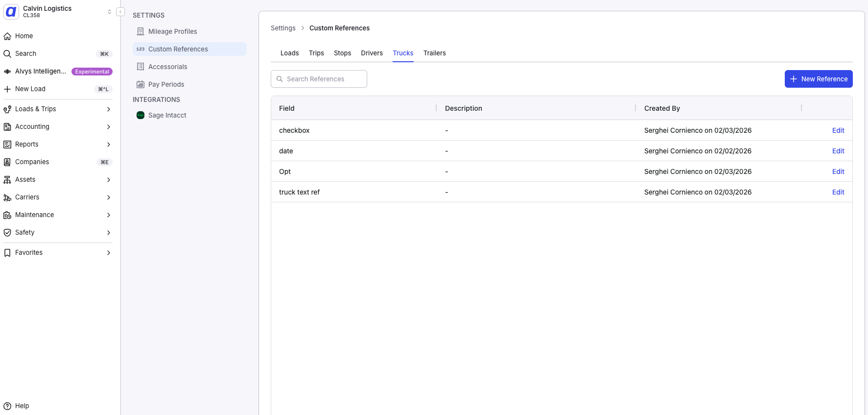Open Mileage Profiles settings
This screenshot has width=868, height=415.
point(189,31)
